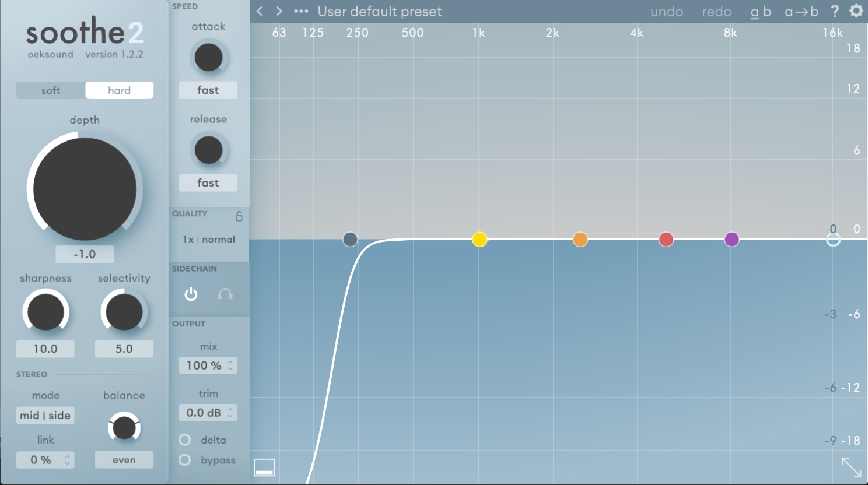Select the red band node
Image resolution: width=868 pixels, height=485 pixels.
tap(666, 240)
